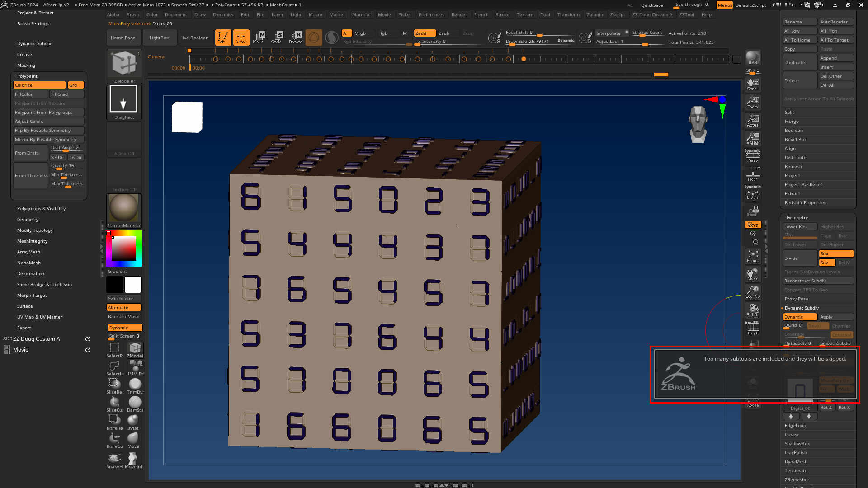Viewport: 868px width, 488px height.
Task: Pick the SnakeHook brush icon
Action: click(115, 460)
